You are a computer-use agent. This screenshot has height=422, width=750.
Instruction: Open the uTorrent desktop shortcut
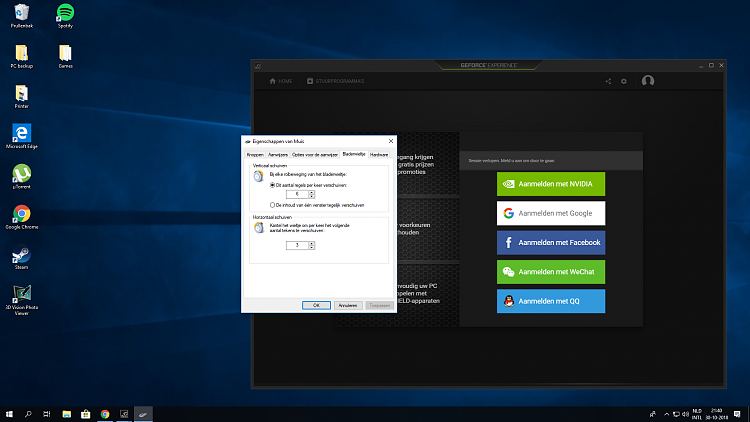point(22,177)
